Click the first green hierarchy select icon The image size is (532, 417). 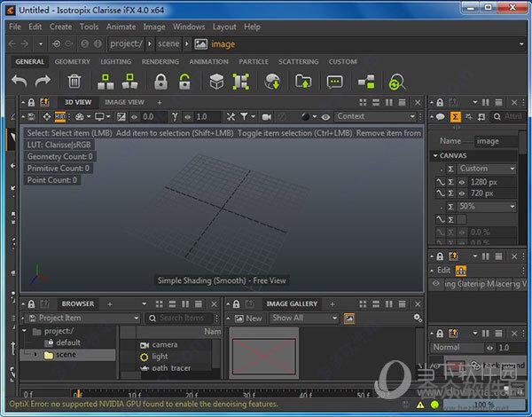106,82
